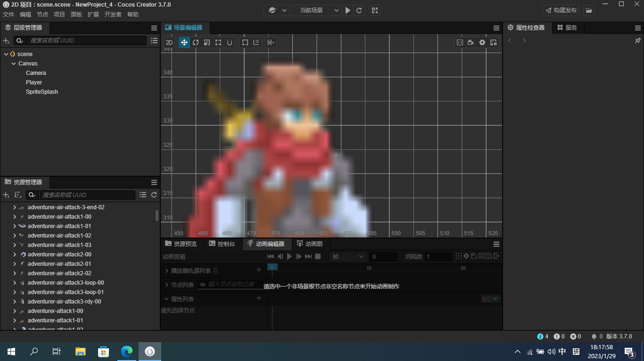The width and height of the screenshot is (644, 361).
Task: Click the frame 0 timeline marker
Action: coord(272,267)
